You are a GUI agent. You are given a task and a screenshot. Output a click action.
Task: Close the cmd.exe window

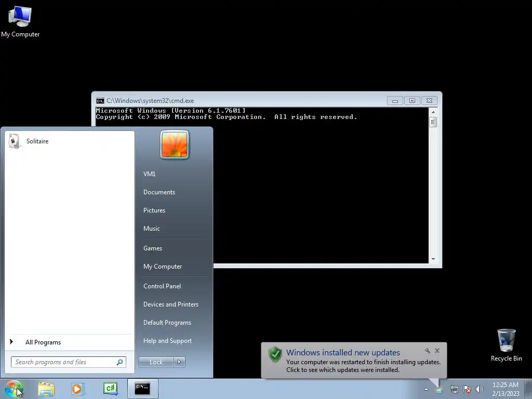click(x=429, y=101)
